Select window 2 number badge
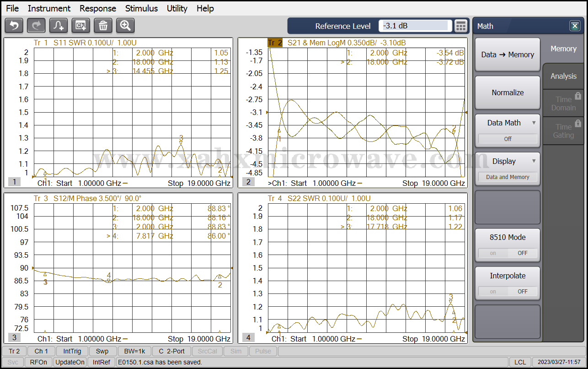588x369 pixels. tap(248, 182)
